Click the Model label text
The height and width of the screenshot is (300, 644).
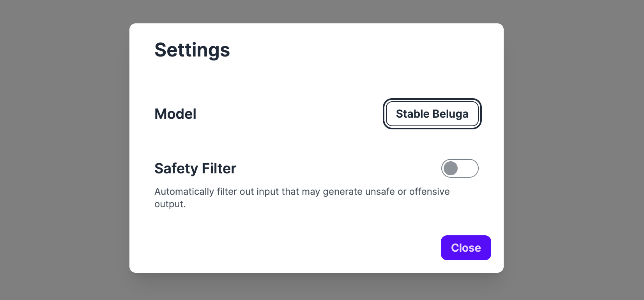click(x=175, y=114)
